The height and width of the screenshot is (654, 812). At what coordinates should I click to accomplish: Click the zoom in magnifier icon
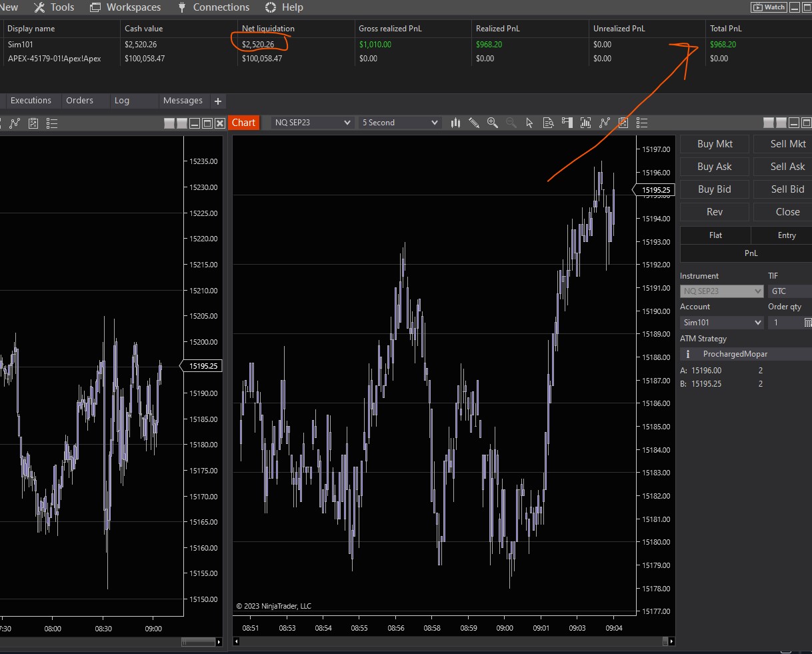coord(493,123)
